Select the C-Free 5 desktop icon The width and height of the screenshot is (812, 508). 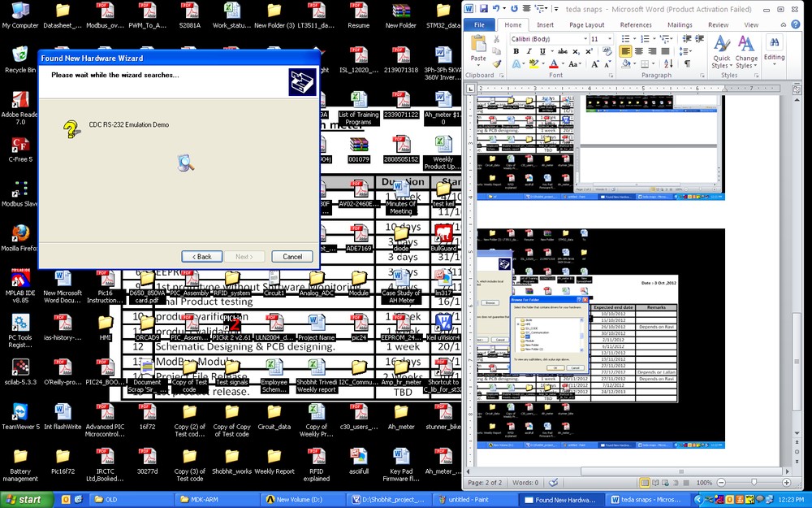pyautogui.click(x=20, y=145)
